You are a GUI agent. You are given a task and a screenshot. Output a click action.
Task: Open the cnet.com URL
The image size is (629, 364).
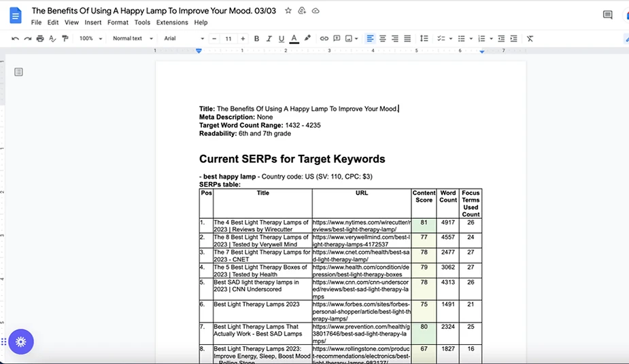361,255
